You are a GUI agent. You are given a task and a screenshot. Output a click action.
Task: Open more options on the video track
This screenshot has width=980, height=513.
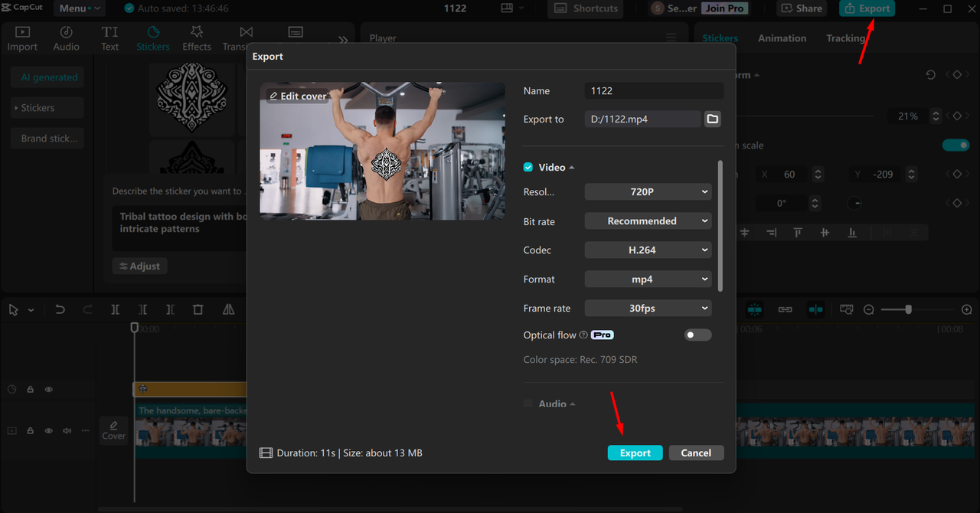click(x=85, y=431)
